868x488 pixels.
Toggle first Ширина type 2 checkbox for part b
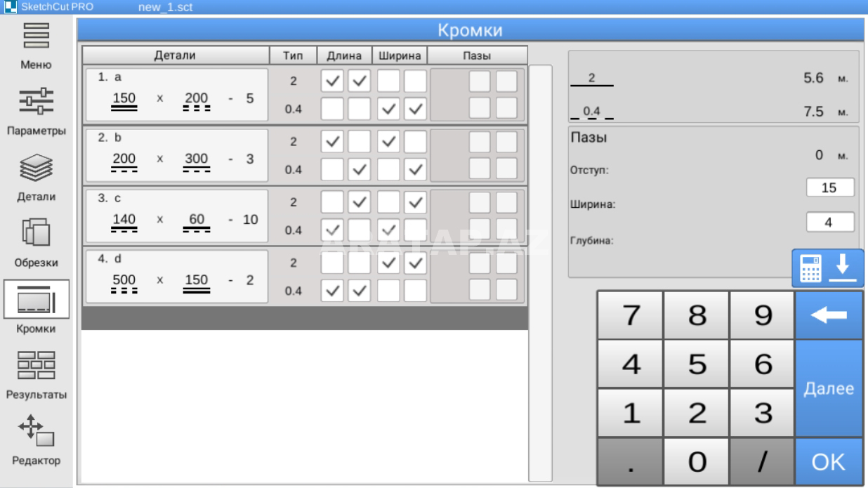[x=388, y=142]
